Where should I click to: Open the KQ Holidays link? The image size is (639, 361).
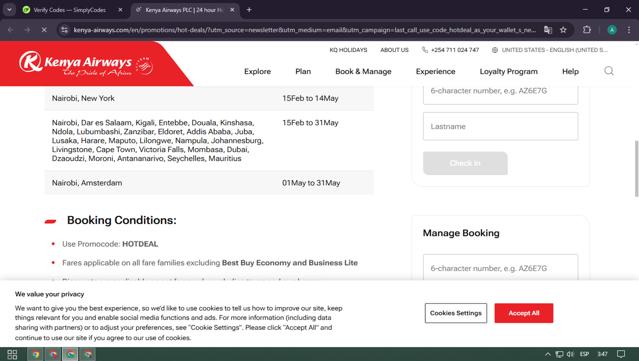(348, 50)
